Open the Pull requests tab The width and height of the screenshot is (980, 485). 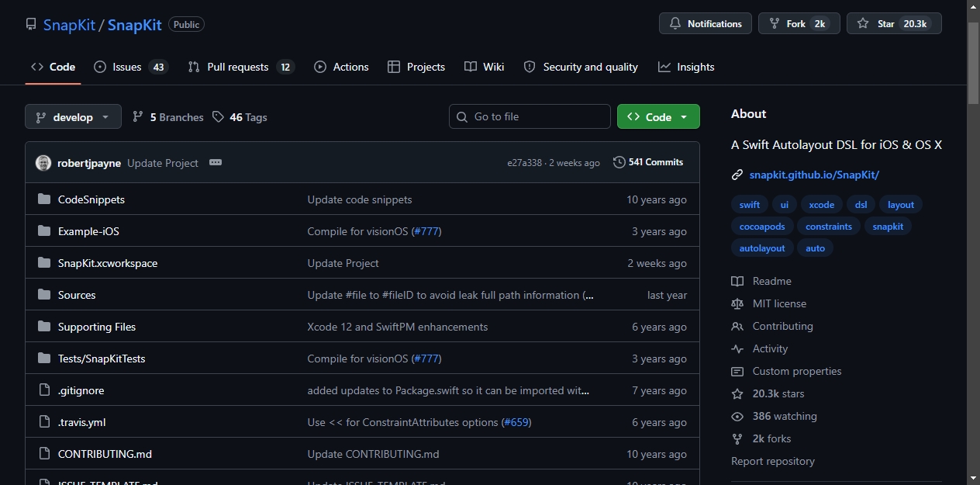point(241,67)
